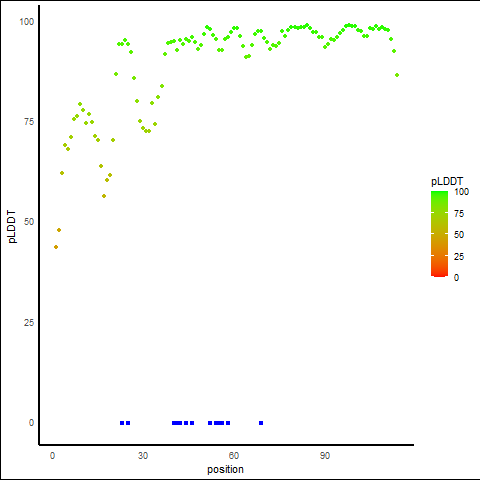This screenshot has height=480, width=480.
Task: Click the legend title pLDDT
Action: click(x=447, y=181)
